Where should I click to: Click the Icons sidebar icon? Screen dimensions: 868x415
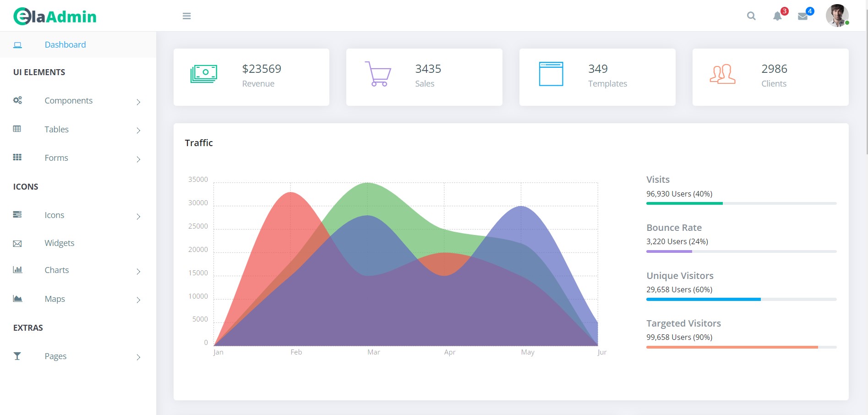(x=17, y=214)
